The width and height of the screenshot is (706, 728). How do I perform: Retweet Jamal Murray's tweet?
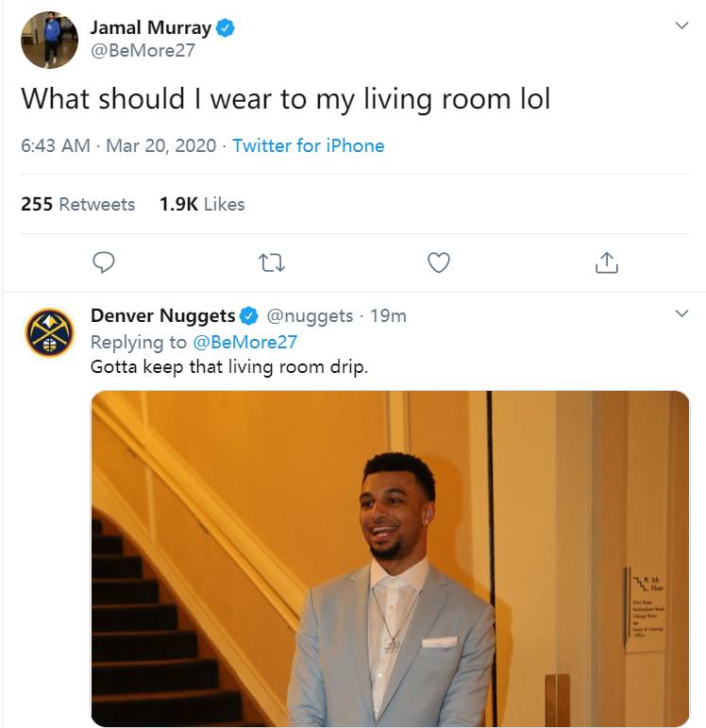pos(272,262)
